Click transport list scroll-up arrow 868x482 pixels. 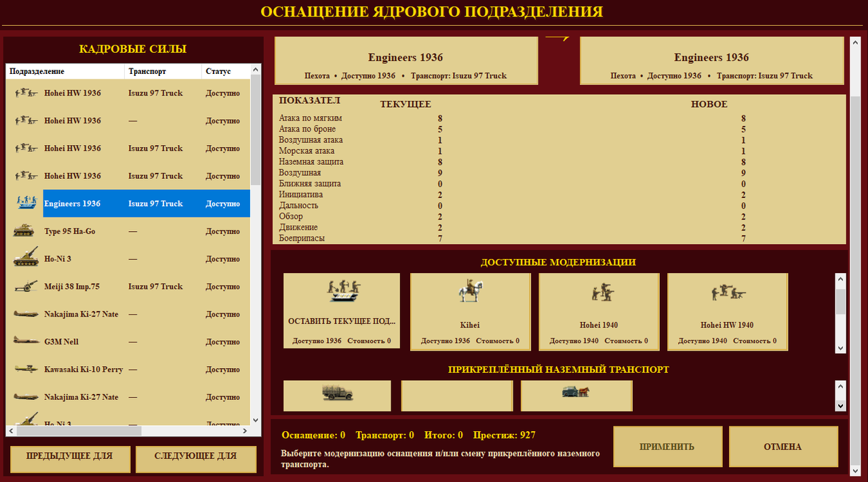pyautogui.click(x=841, y=386)
